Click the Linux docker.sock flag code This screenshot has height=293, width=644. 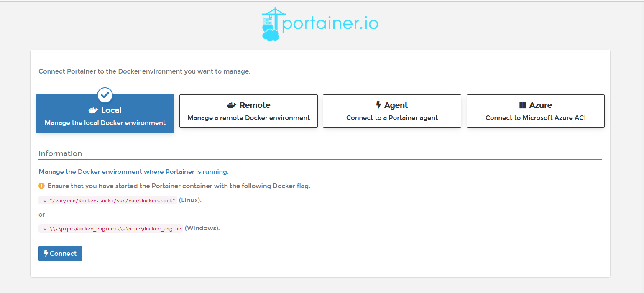click(x=108, y=200)
